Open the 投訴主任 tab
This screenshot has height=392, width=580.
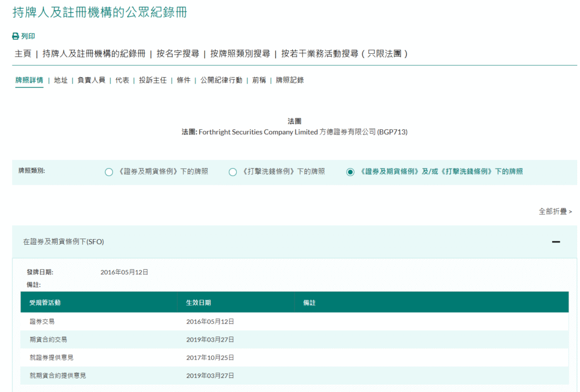[153, 80]
